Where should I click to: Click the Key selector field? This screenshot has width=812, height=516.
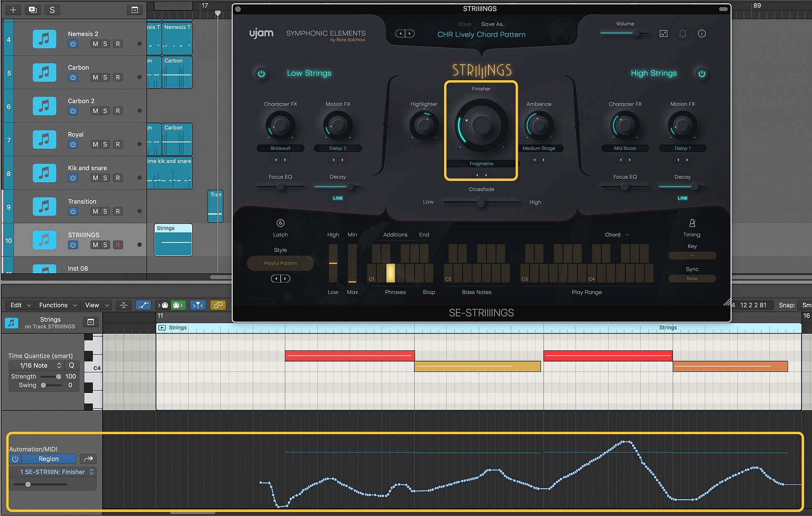(692, 256)
